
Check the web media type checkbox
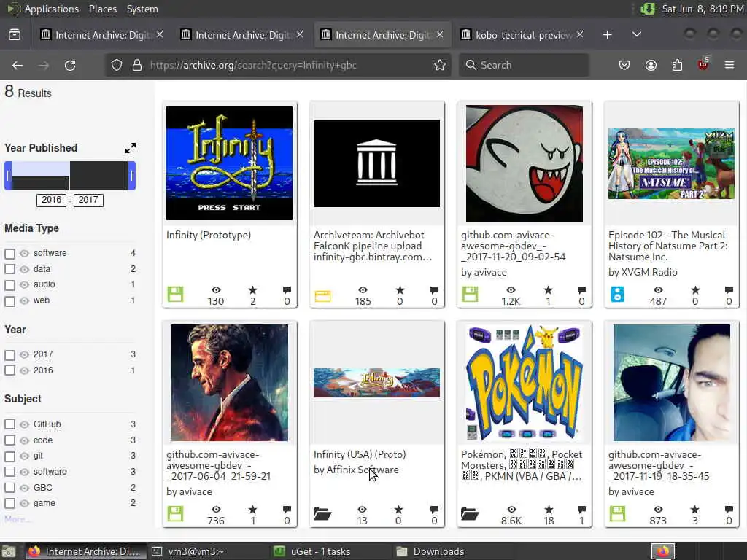9,301
